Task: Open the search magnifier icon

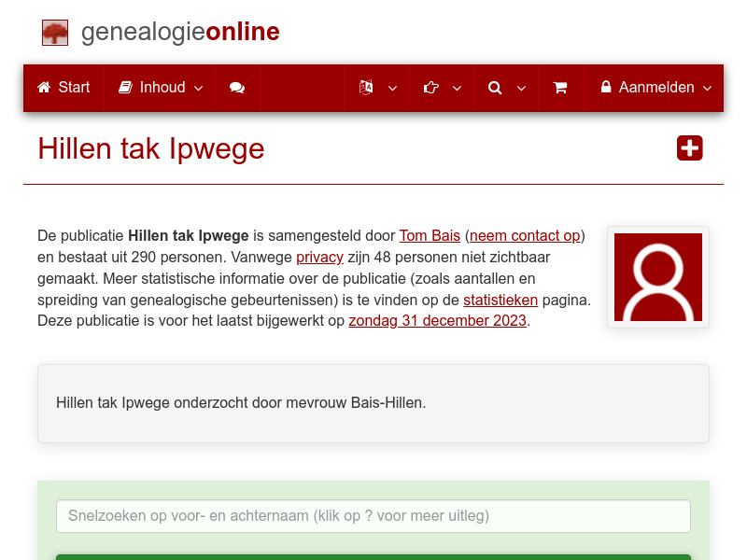Action: 495,88
